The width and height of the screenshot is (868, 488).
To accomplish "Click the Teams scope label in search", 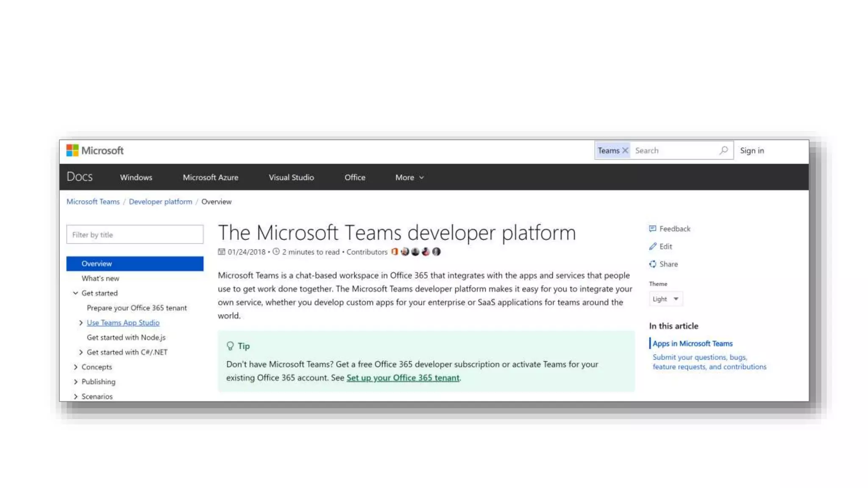I will pos(609,150).
